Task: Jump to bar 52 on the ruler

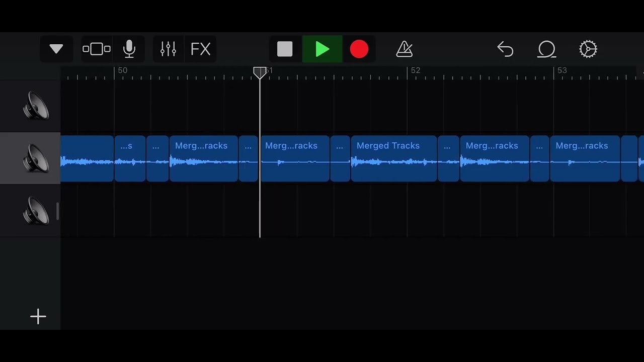Action: point(416,70)
